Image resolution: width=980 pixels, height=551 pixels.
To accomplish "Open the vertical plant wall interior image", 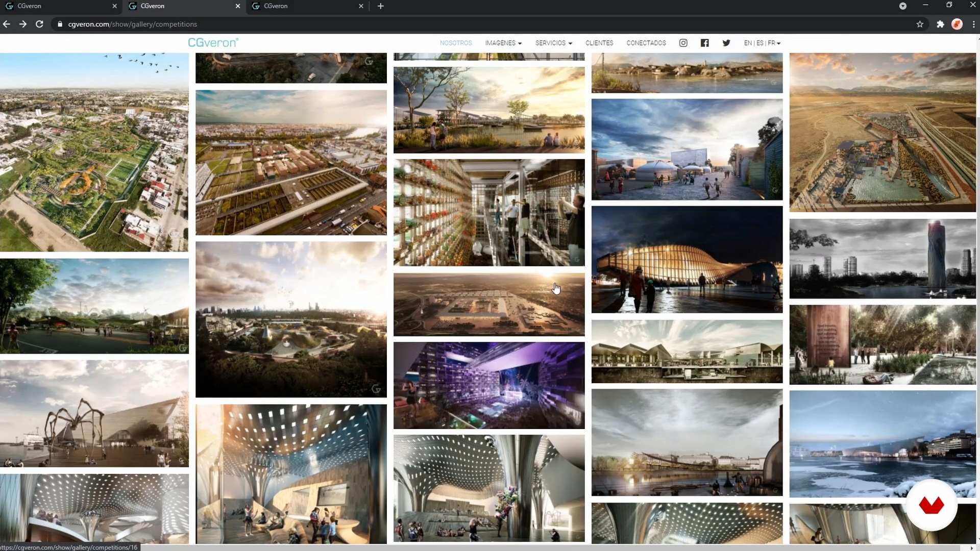I will click(x=489, y=213).
